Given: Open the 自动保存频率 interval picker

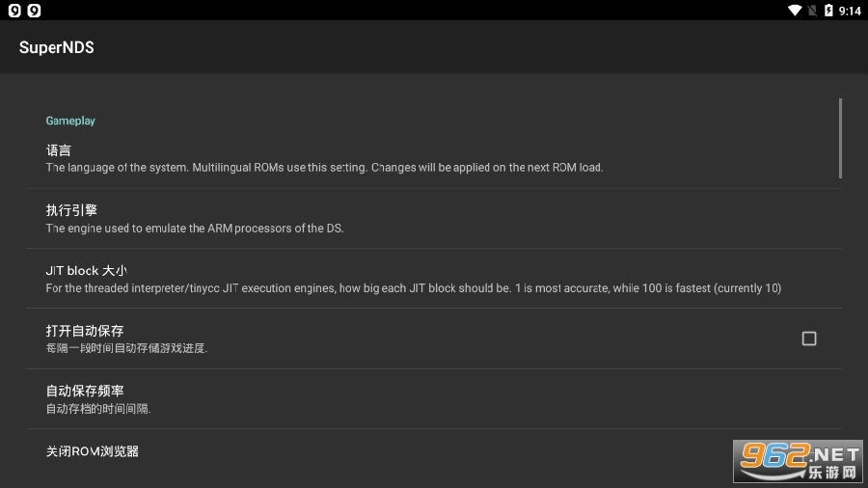Looking at the screenshot, I should click(85, 391).
